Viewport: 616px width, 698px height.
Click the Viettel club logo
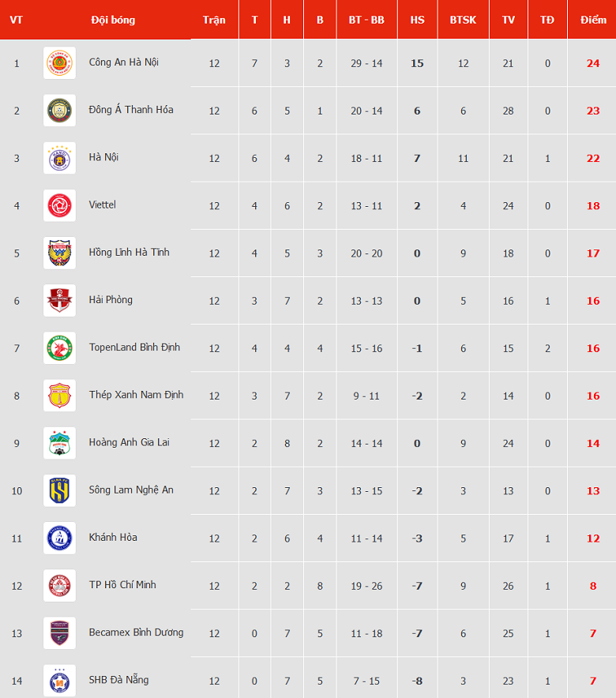coord(59,205)
